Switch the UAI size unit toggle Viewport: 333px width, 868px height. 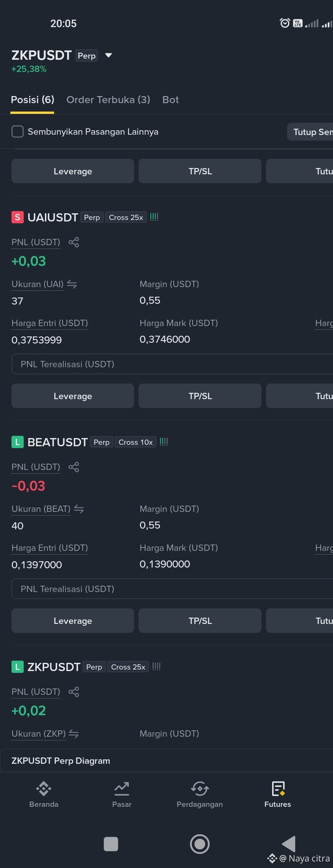point(72,284)
